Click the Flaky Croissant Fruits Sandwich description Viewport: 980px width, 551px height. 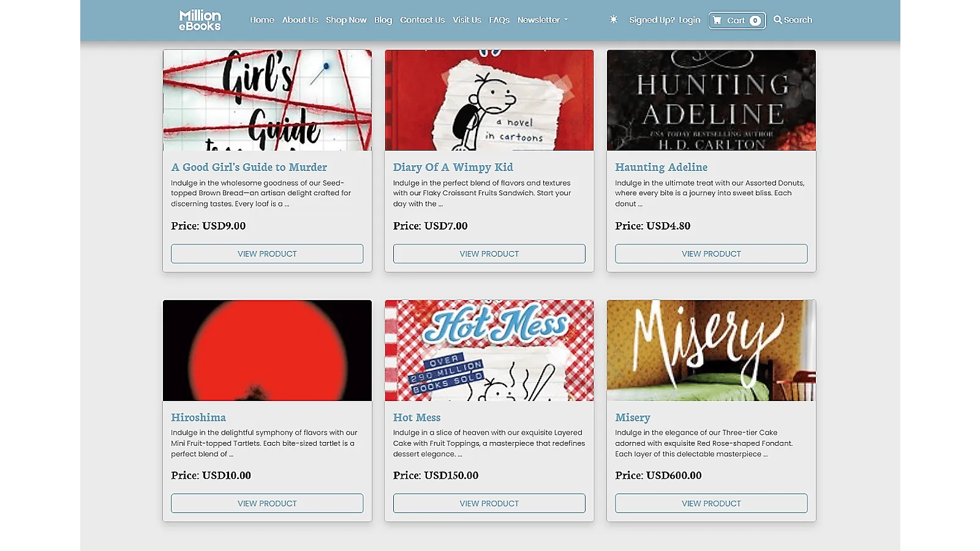[482, 193]
